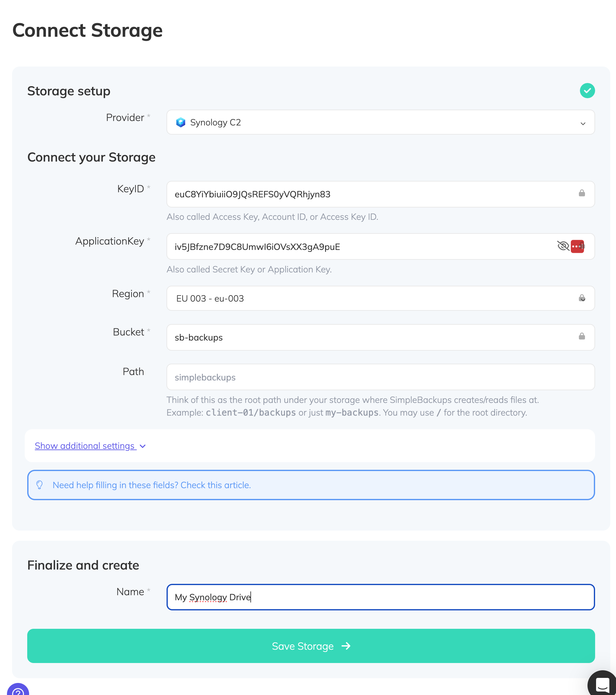Collapse the Show additional settings chevron

coord(142,446)
